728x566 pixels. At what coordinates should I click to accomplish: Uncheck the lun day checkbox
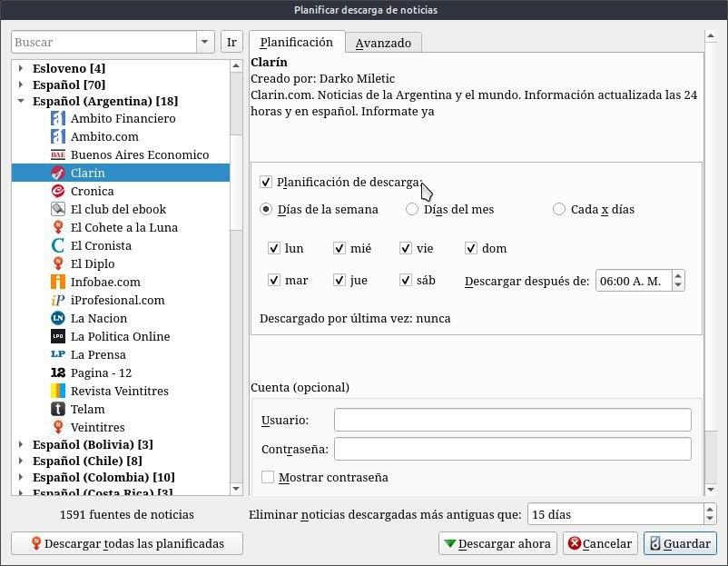coord(274,249)
